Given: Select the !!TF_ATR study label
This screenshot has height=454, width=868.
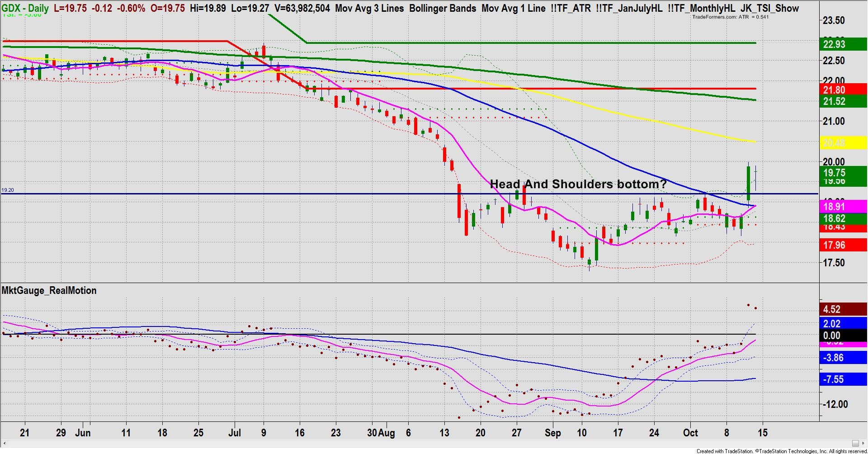Looking at the screenshot, I should point(571,8).
